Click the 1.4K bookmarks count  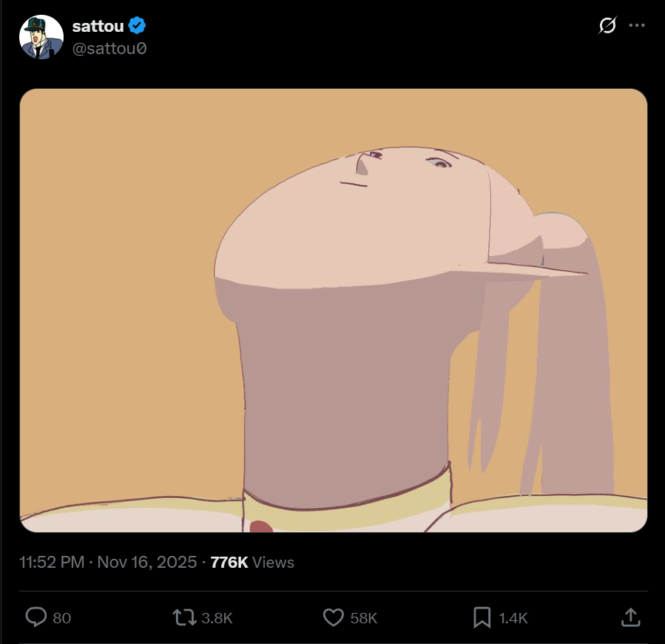pos(513,618)
